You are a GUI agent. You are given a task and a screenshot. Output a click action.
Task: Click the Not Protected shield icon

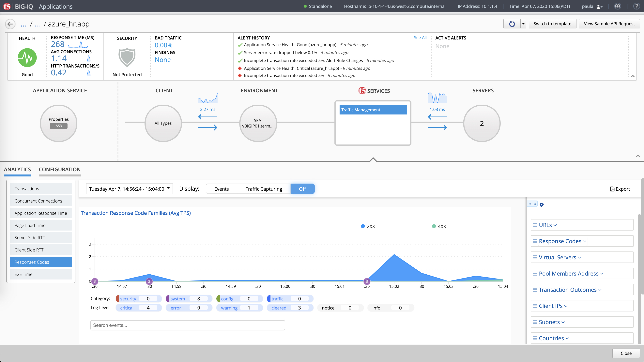coord(127,57)
